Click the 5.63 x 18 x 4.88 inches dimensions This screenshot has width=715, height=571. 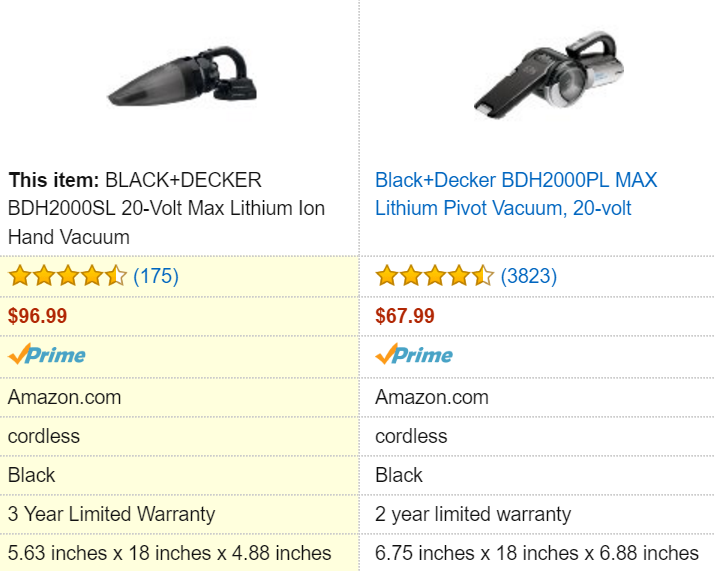click(170, 553)
